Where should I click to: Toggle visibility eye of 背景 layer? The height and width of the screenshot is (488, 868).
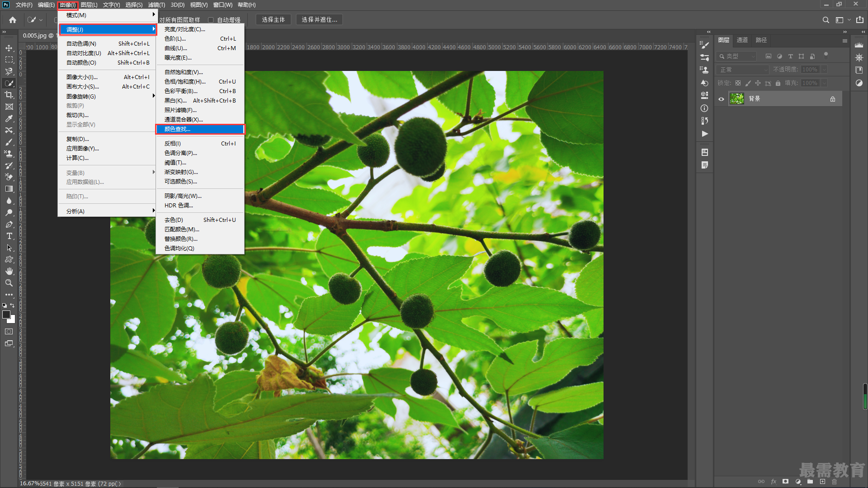click(721, 99)
